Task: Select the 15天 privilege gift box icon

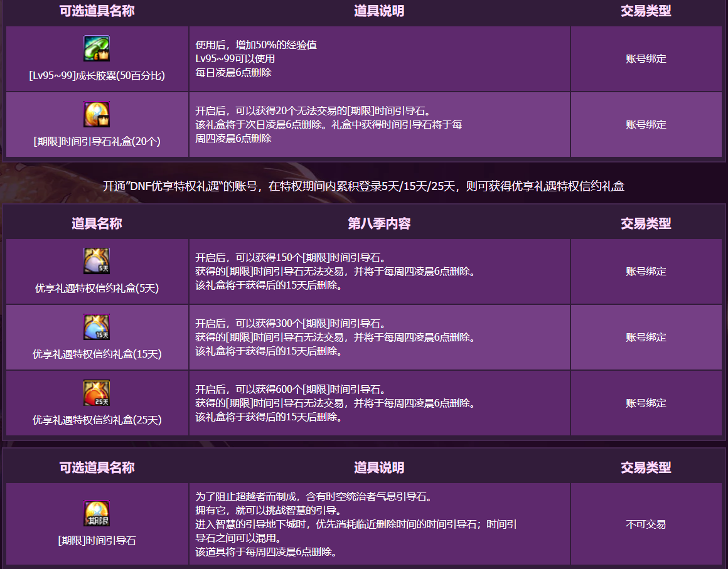Action: point(97,327)
